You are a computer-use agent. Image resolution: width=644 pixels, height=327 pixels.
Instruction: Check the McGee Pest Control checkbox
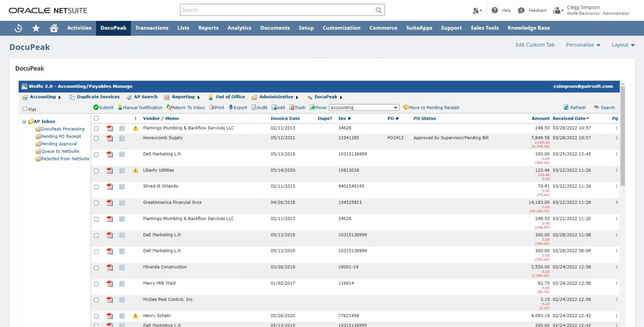click(96, 300)
